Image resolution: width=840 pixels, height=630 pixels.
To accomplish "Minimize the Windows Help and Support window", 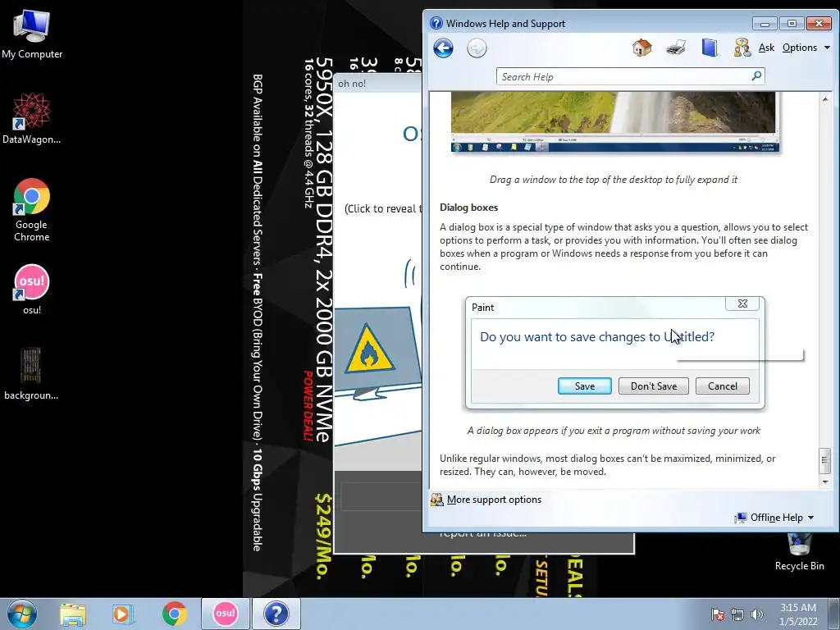I will (765, 24).
